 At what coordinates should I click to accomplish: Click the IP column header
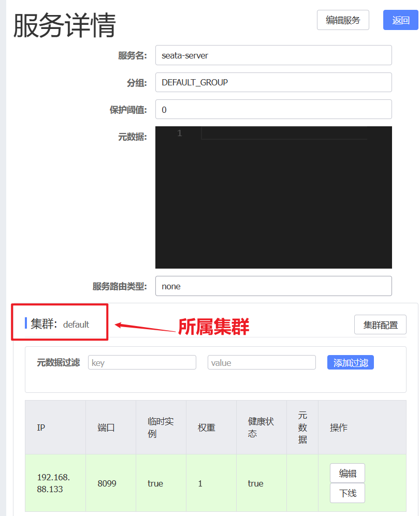pos(41,428)
